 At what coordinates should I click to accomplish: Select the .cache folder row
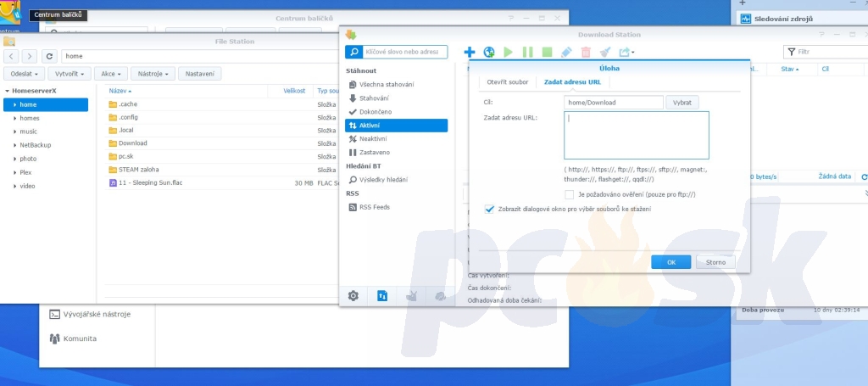click(x=221, y=104)
